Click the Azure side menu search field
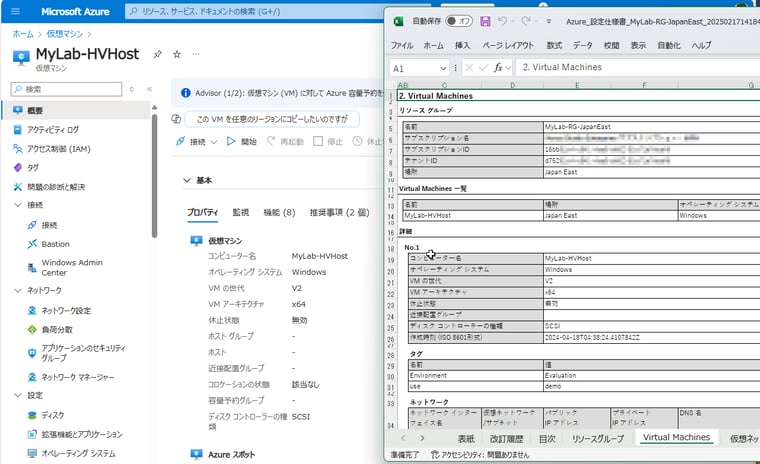The height and width of the screenshot is (464, 760). (x=66, y=89)
